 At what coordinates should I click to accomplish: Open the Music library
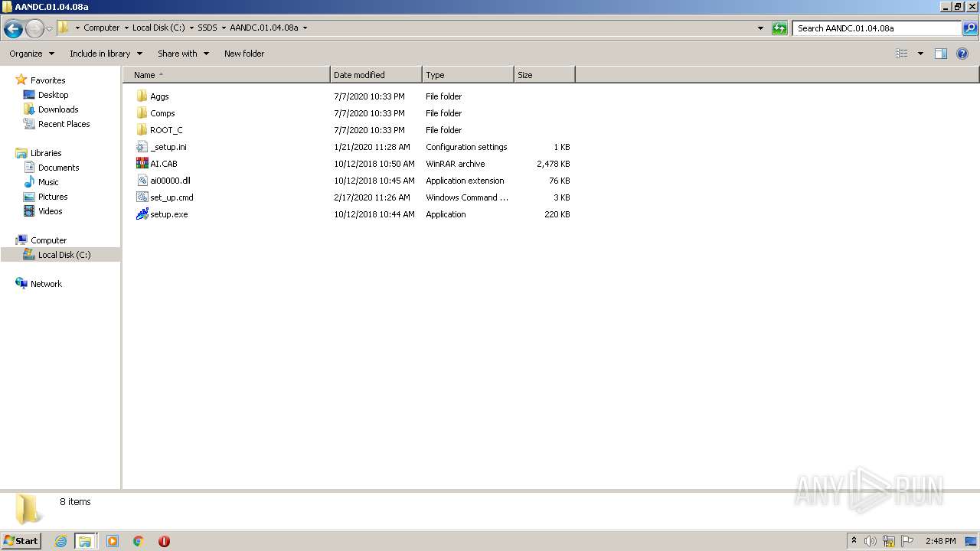[48, 182]
